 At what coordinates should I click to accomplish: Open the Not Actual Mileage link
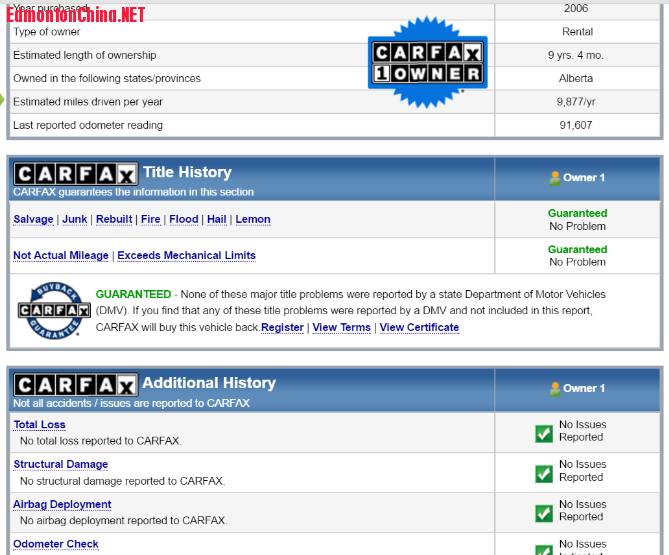pyautogui.click(x=61, y=255)
